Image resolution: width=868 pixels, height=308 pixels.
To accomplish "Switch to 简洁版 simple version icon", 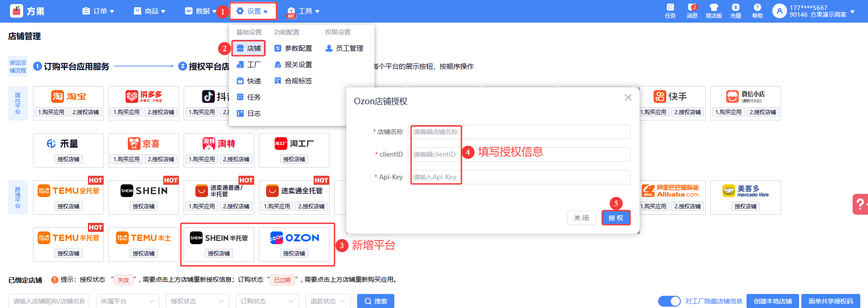I will click(x=713, y=11).
